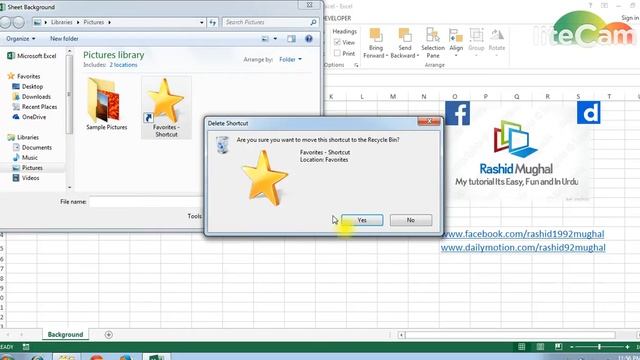Refresh the Pictures folder view
Screen dimensions: 640x360
[x=213, y=22]
